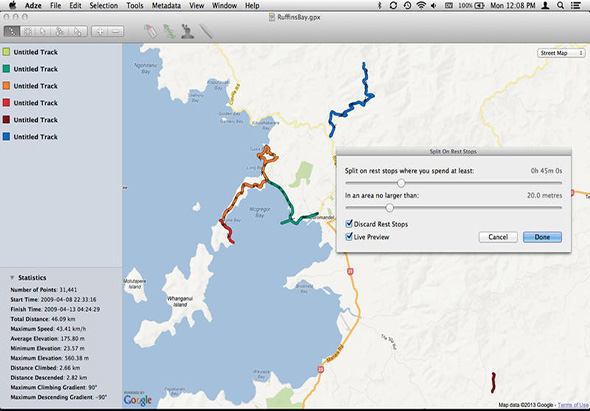Select Untitled Track beside the blue swatch
590x411 pixels.
36,137
